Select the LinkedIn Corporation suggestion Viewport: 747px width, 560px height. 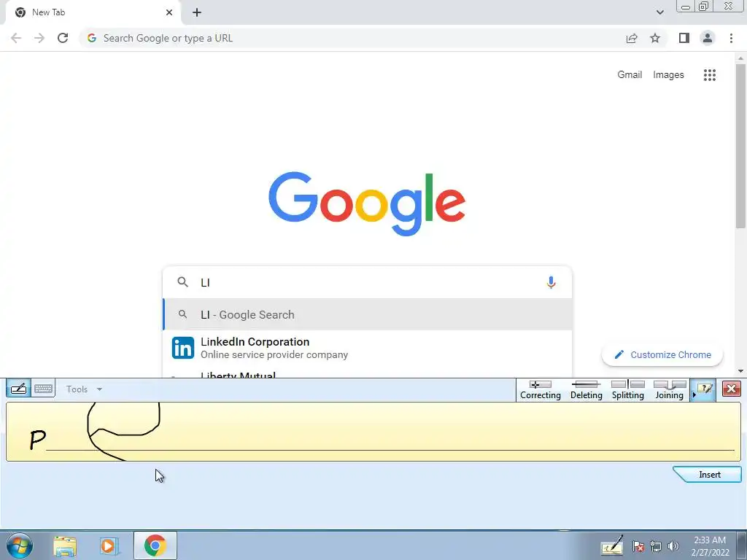tap(368, 348)
